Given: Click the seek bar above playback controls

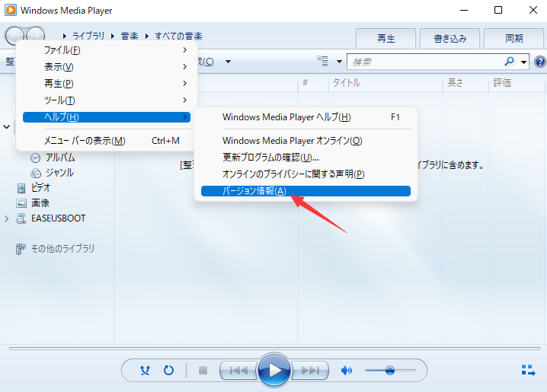Looking at the screenshot, I should point(274,348).
